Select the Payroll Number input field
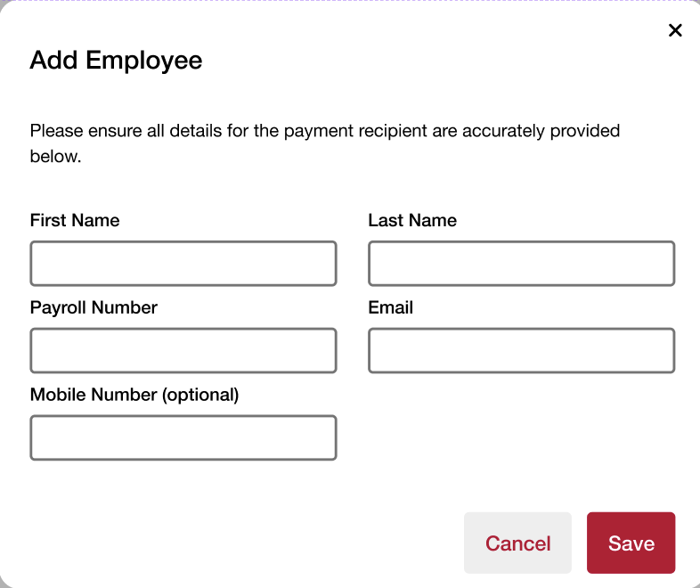 point(183,350)
